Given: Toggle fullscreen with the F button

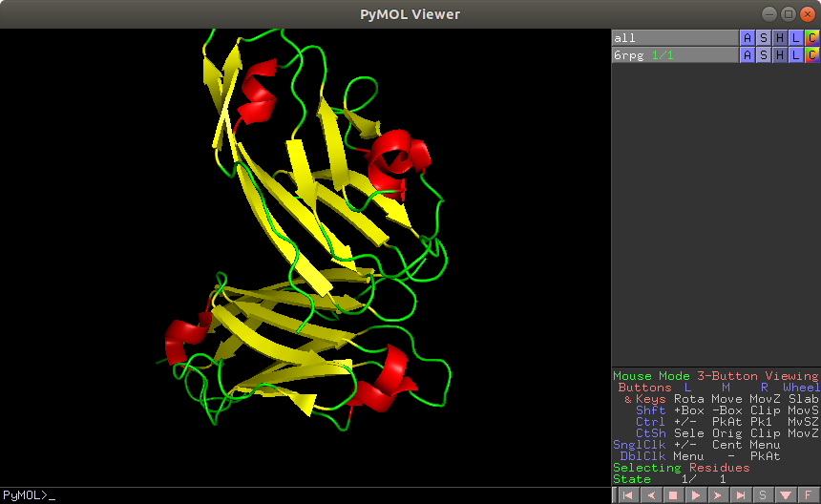Looking at the screenshot, I should (809, 495).
